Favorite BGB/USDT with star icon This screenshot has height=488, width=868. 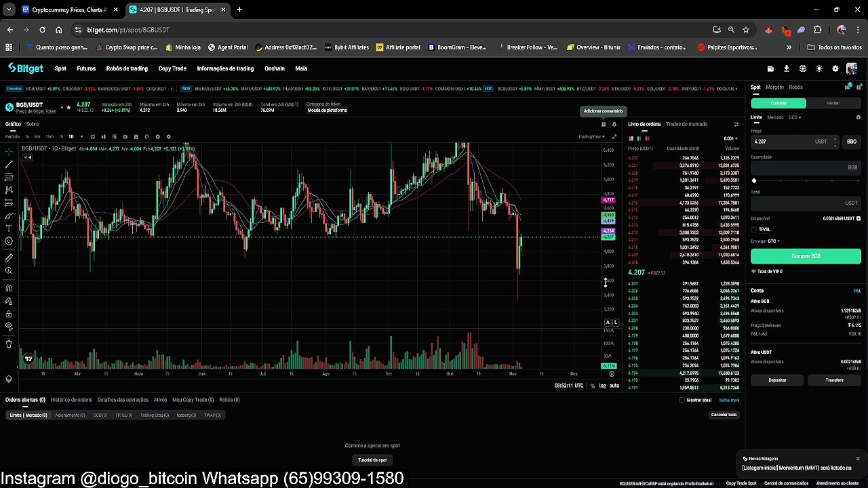[68, 107]
